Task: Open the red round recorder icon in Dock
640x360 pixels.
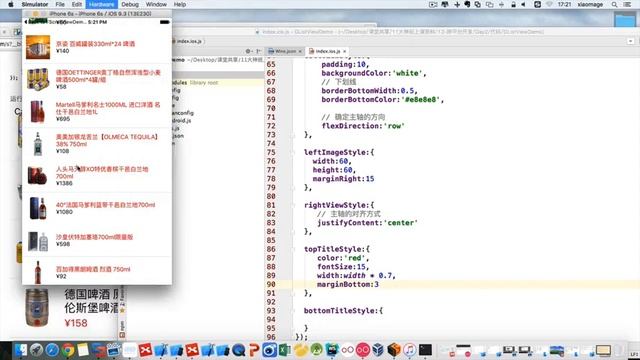Action: click(363, 350)
